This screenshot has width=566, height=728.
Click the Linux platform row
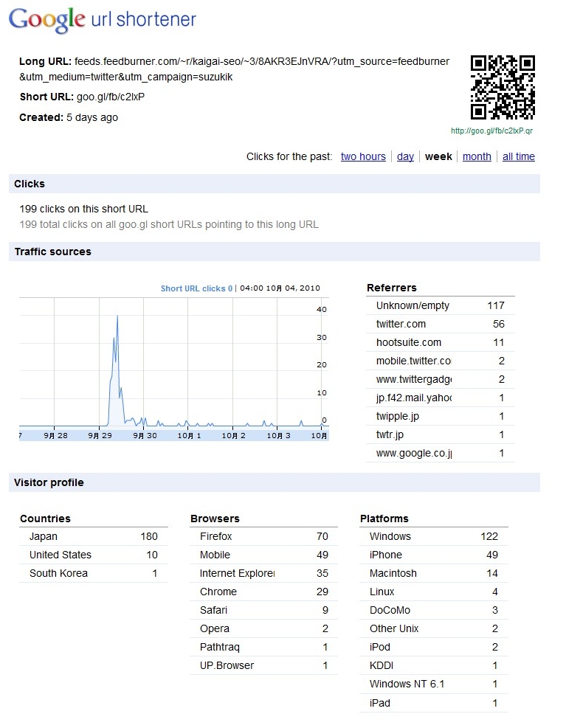point(434,592)
